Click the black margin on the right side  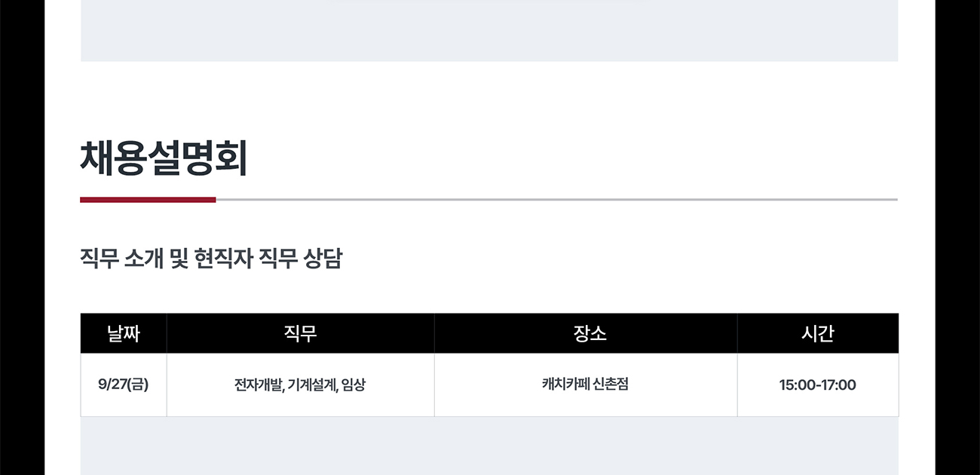(957, 237)
